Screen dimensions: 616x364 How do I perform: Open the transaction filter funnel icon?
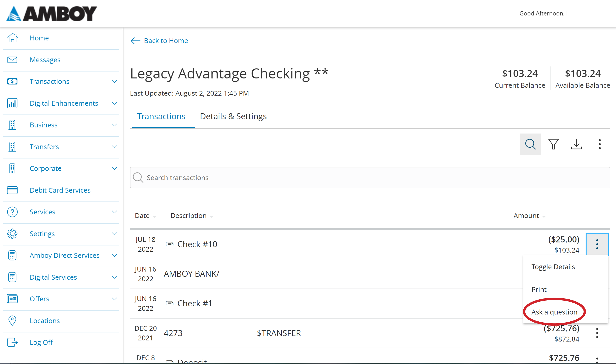pos(553,144)
